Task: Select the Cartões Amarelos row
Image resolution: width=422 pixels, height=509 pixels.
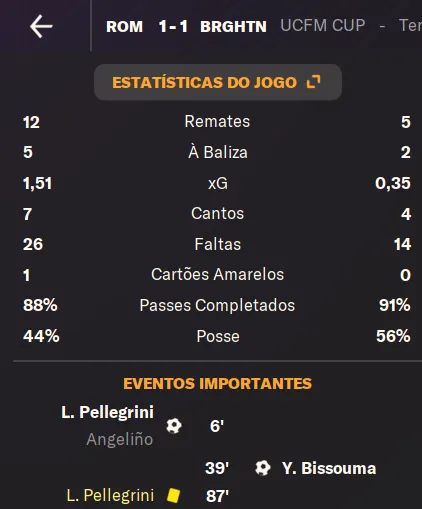Action: coord(217,275)
